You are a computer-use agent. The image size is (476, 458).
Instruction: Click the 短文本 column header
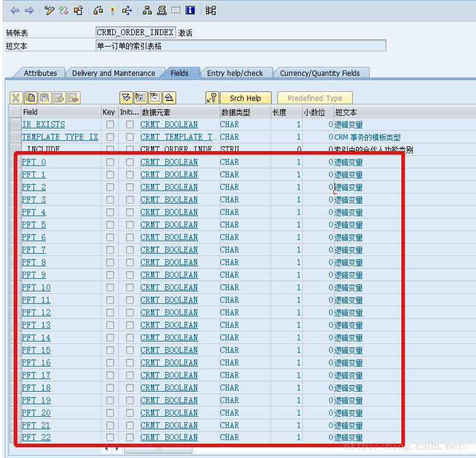point(405,112)
